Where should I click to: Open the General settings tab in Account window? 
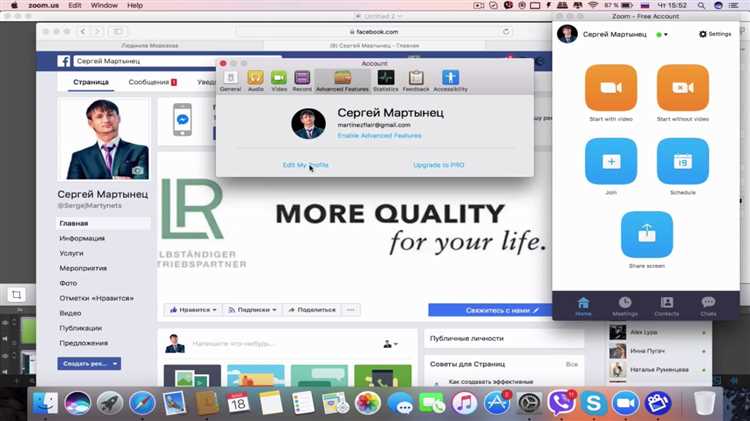click(230, 81)
